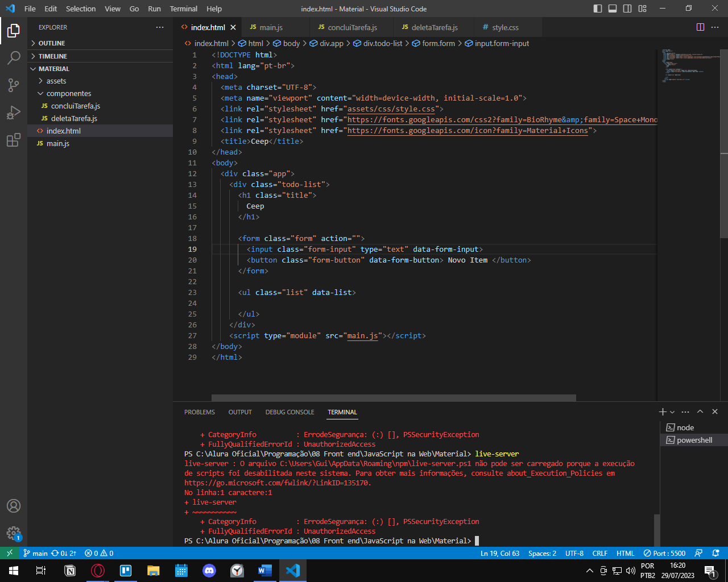728x582 pixels.
Task: Switch to the DEBUG CONSOLE panel tab
Action: coord(289,412)
